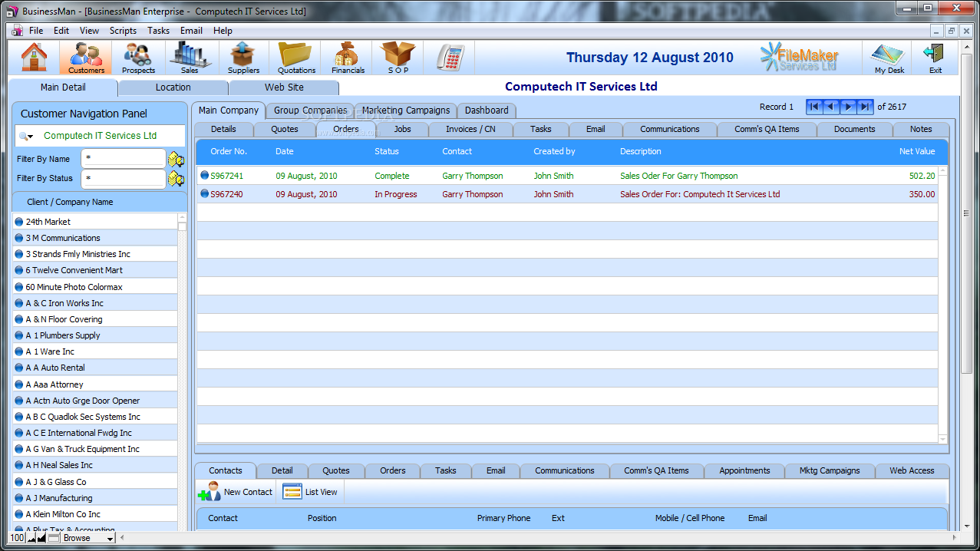980x551 pixels.
Task: Click the Filter By Status input field
Action: 124,178
